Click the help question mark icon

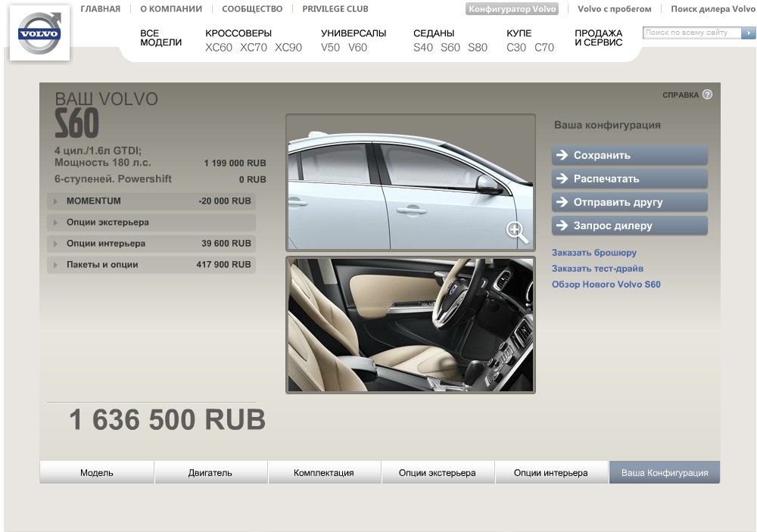point(707,95)
